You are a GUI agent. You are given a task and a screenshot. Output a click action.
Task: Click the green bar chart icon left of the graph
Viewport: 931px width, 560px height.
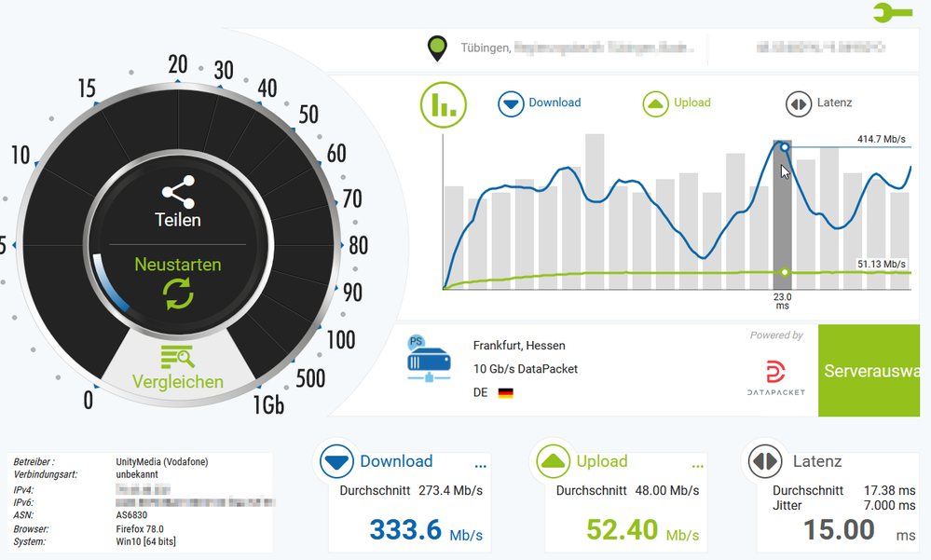coord(443,104)
